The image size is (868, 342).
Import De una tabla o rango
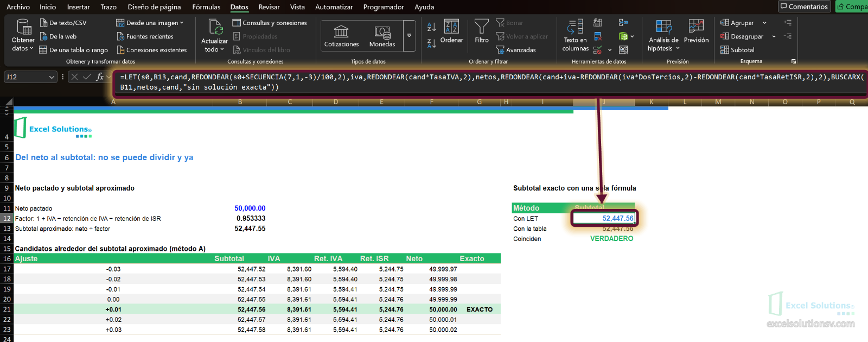click(x=74, y=50)
